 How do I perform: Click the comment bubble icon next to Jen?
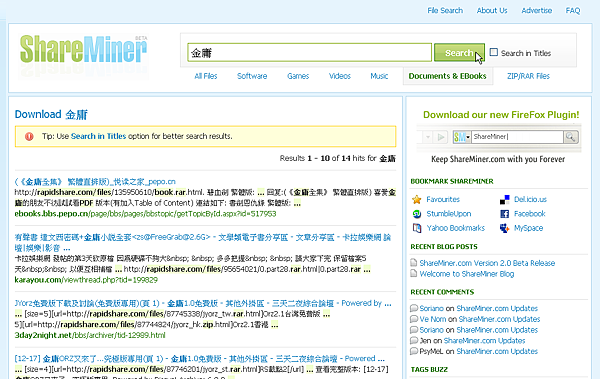413,340
